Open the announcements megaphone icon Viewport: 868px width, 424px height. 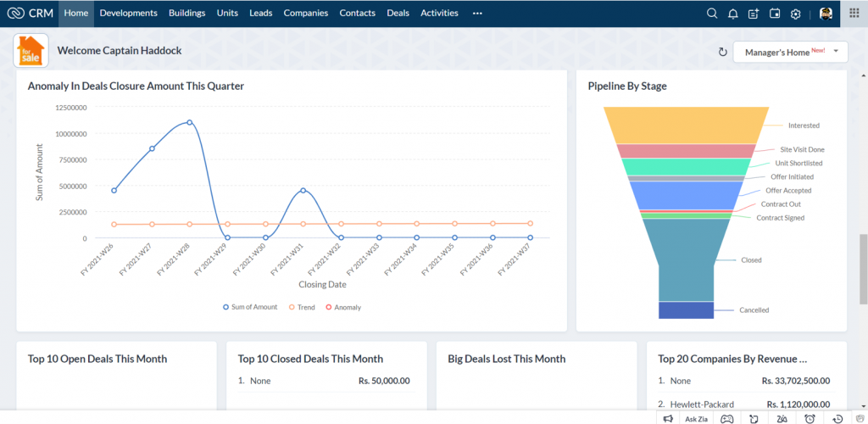tap(668, 418)
